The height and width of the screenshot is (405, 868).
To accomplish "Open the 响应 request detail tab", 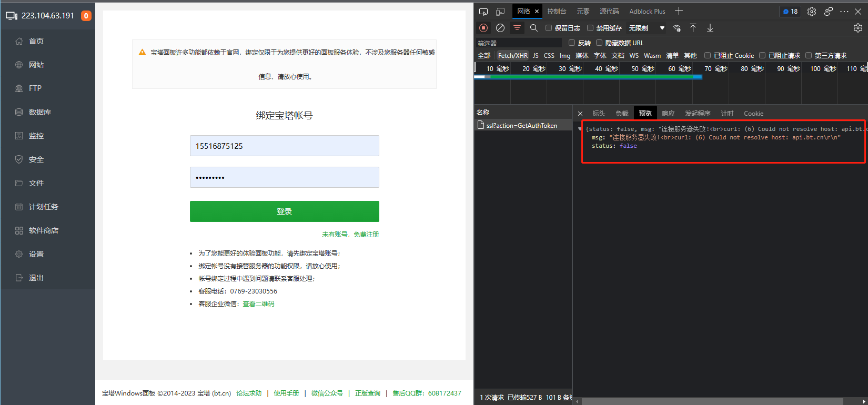I will (x=668, y=114).
